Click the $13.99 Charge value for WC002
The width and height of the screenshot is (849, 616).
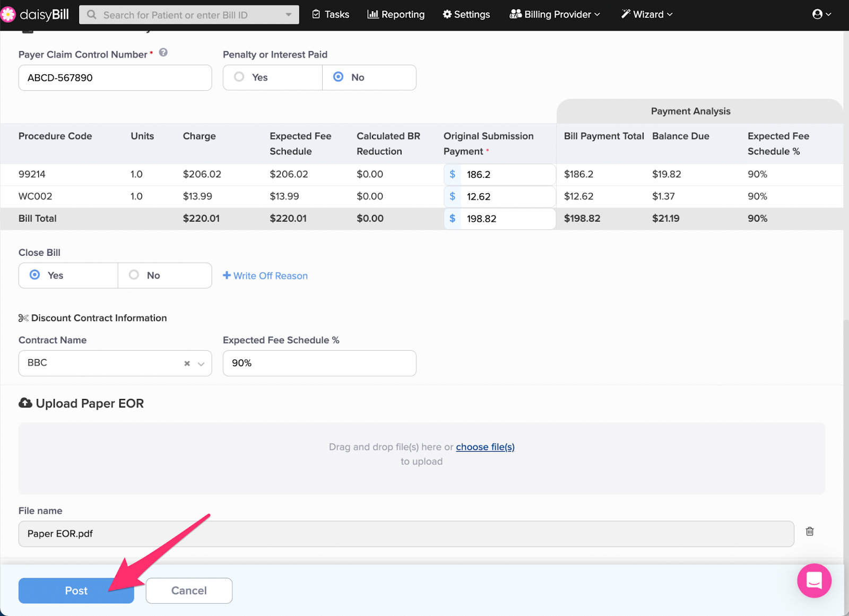(197, 196)
